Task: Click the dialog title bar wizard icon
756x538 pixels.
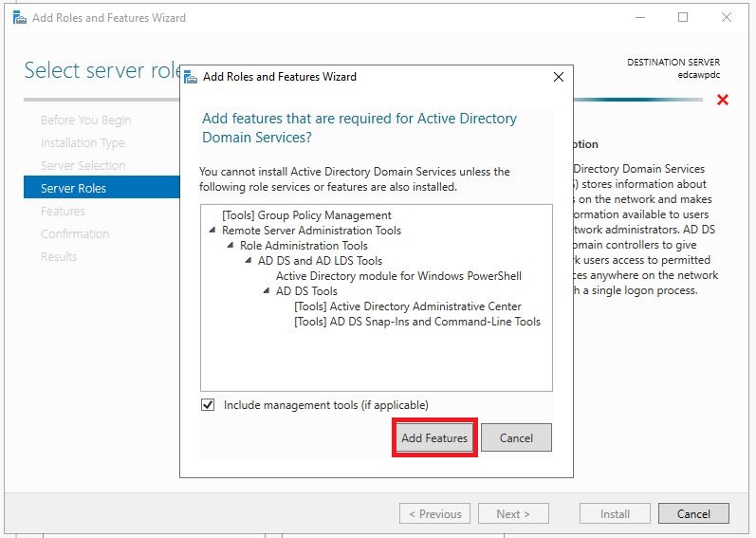Action: point(191,77)
